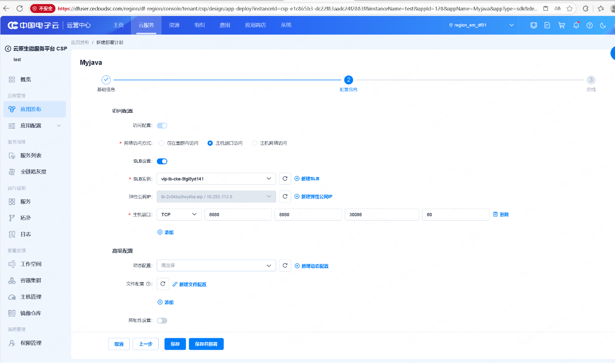This screenshot has height=364, width=615.
Task: Select the 仅在集群内访问 radio option
Action: pos(162,143)
